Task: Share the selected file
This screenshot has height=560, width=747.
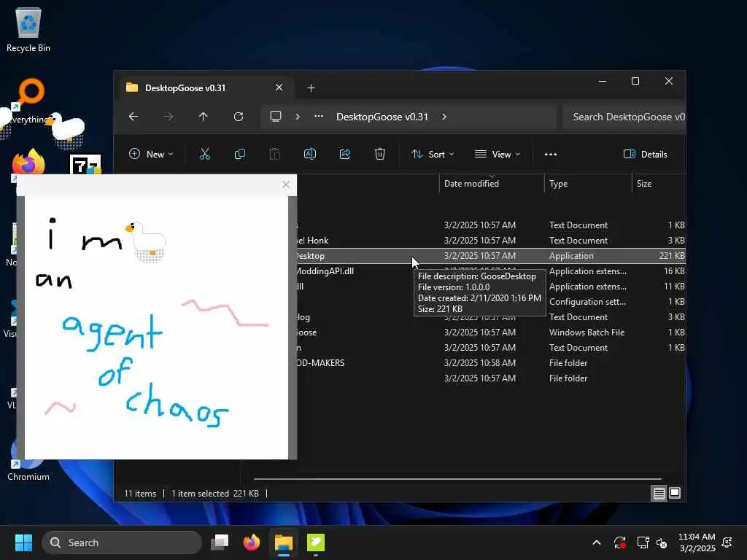Action: [x=345, y=154]
